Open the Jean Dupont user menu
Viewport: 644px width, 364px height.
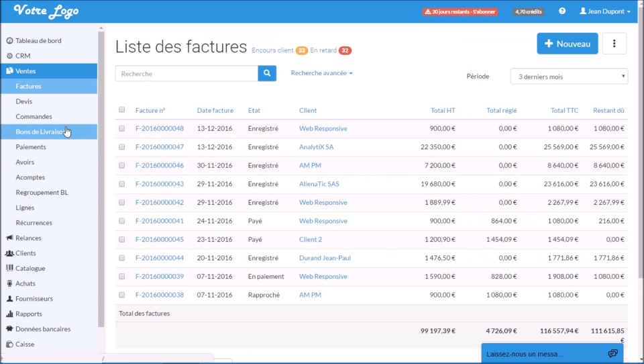click(604, 11)
